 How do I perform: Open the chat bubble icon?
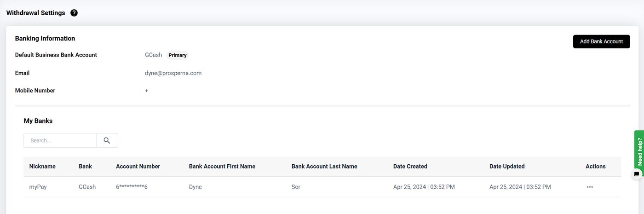[636, 174]
